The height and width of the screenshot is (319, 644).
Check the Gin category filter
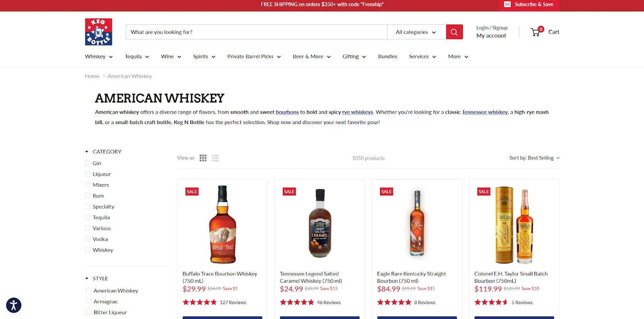click(87, 163)
